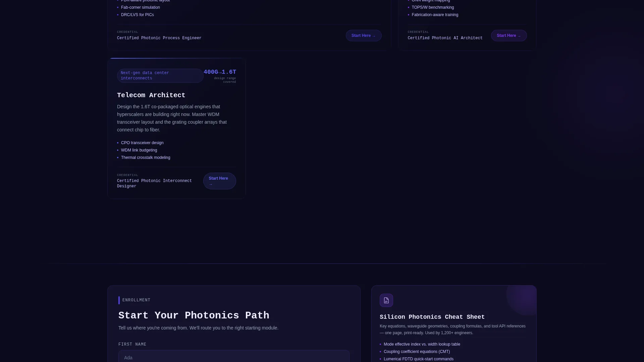The width and height of the screenshot is (644, 362).
Task: Click Certified Photonic Process Engineer credential
Action: point(159,38)
